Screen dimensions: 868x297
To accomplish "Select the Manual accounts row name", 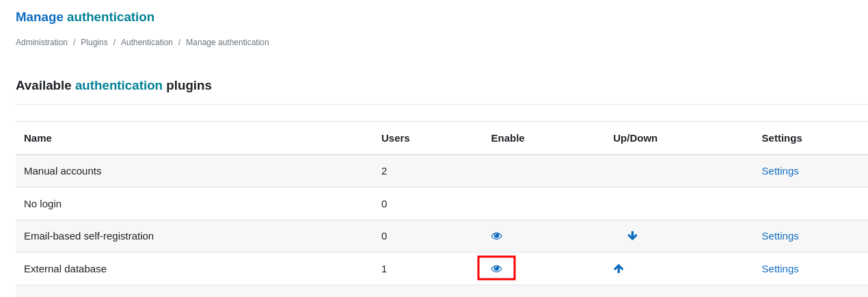I will [x=63, y=170].
